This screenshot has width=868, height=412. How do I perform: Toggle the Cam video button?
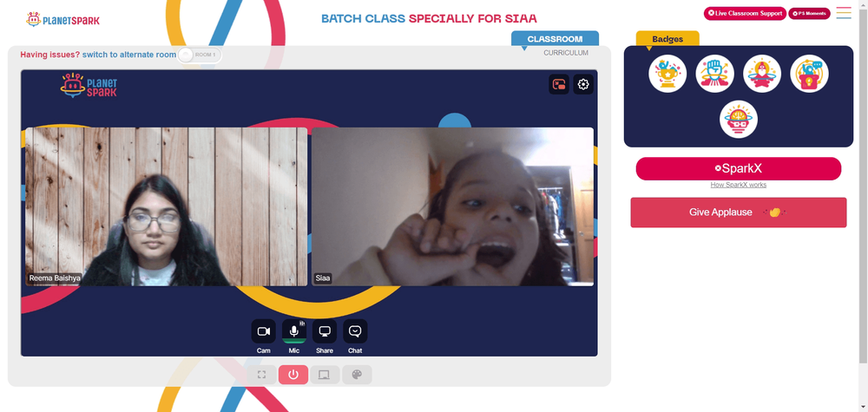pos(264,331)
